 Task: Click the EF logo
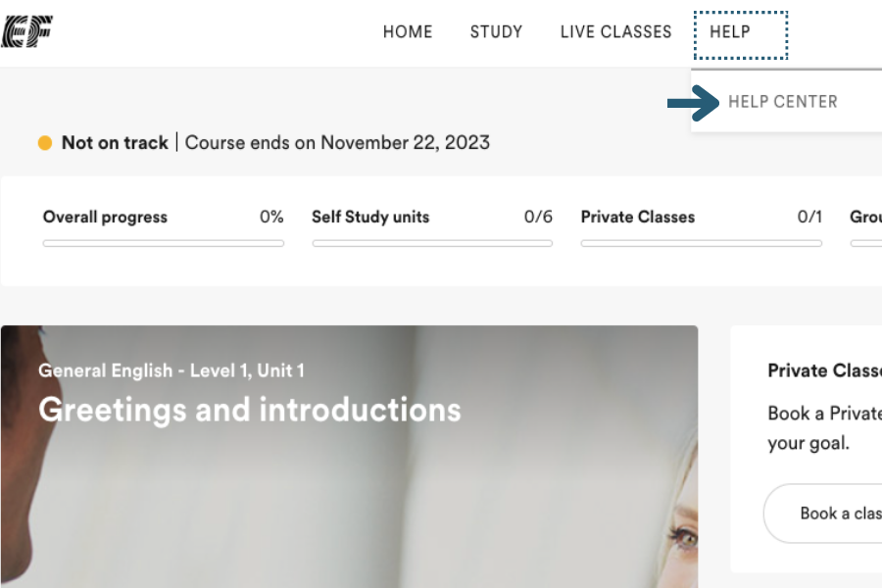click(x=26, y=31)
